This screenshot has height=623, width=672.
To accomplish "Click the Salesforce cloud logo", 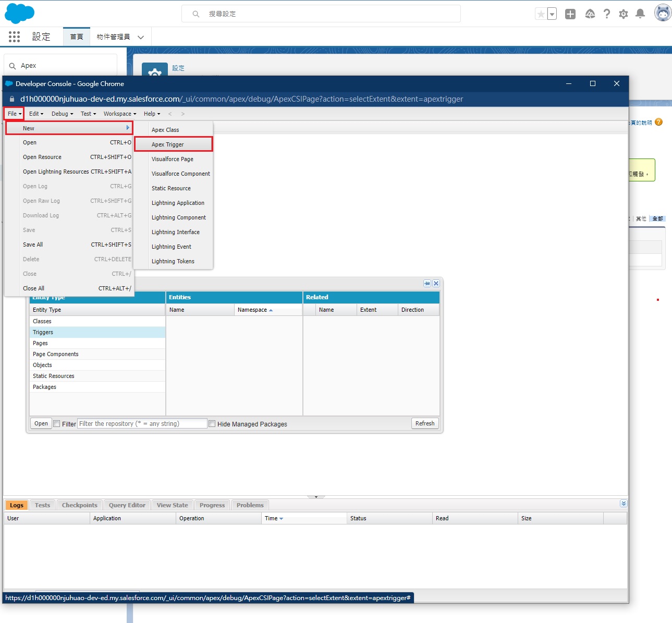I will click(x=19, y=14).
